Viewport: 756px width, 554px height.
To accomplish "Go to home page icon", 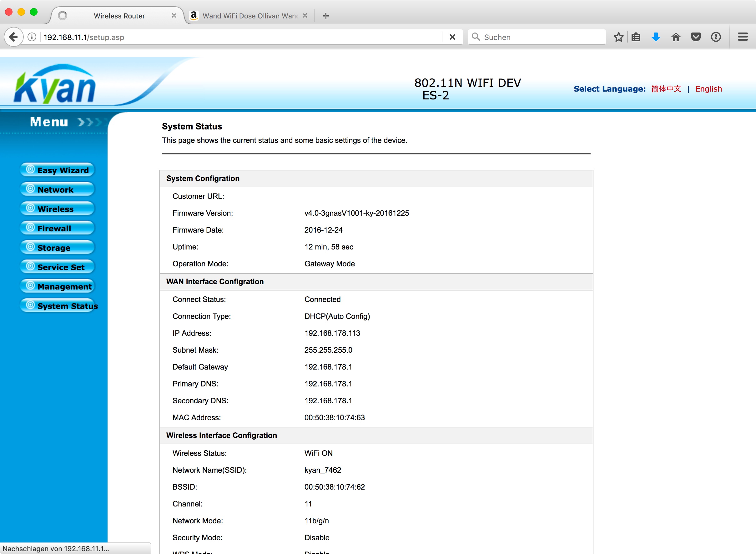I will (676, 37).
